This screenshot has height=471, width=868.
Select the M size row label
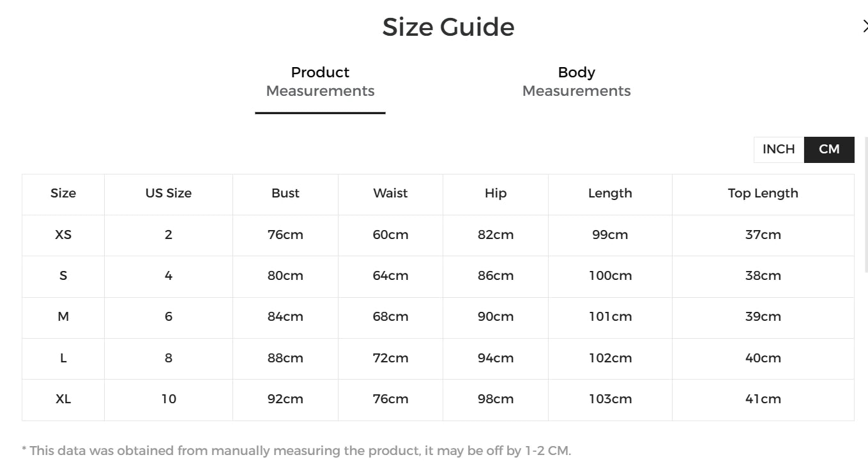click(63, 317)
